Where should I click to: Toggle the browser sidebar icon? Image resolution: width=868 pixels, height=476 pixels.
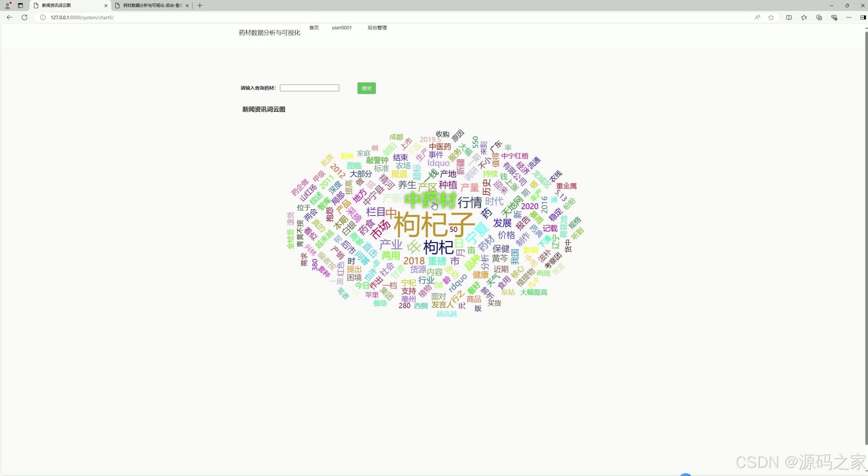click(x=863, y=17)
